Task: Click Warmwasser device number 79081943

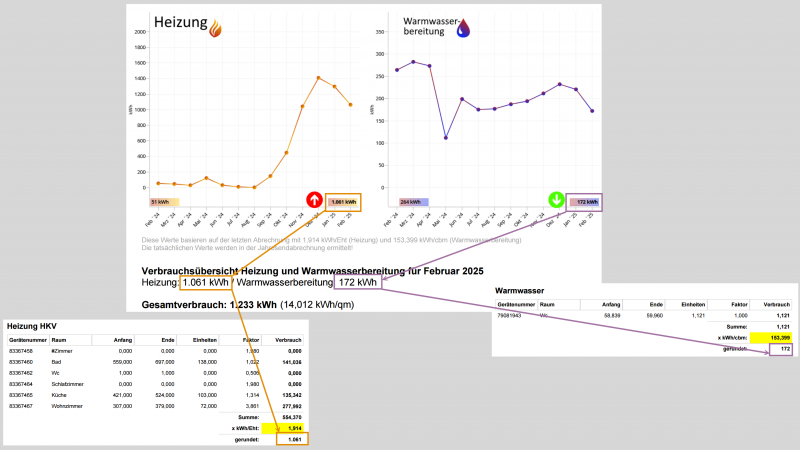Action: pos(509,316)
